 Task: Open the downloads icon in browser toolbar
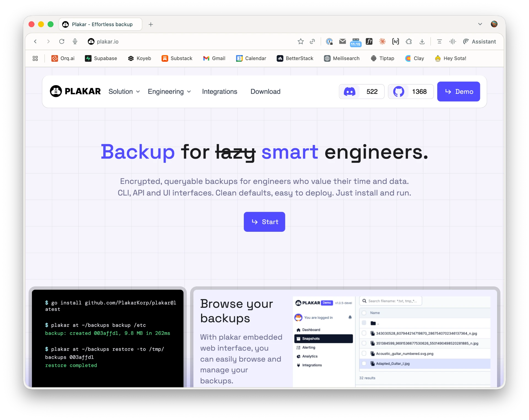click(x=422, y=42)
